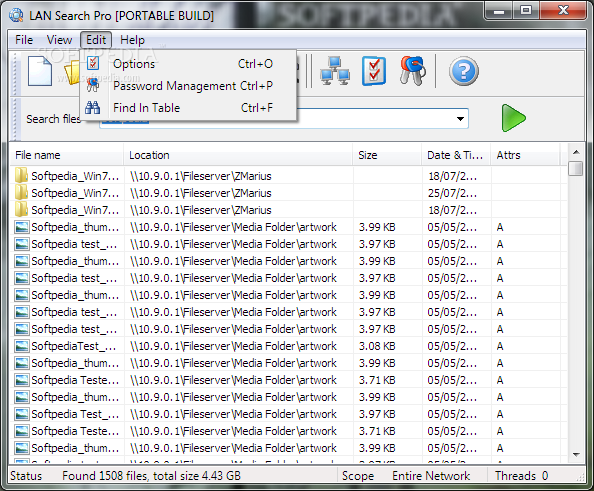Open Options via the checklist toolbar icon
Viewport: 594px width, 491px height.
click(374, 71)
